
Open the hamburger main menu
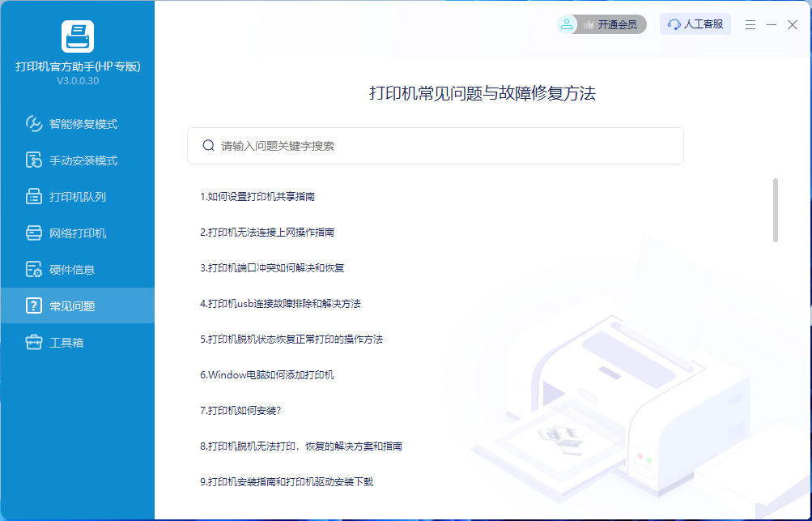click(x=750, y=25)
